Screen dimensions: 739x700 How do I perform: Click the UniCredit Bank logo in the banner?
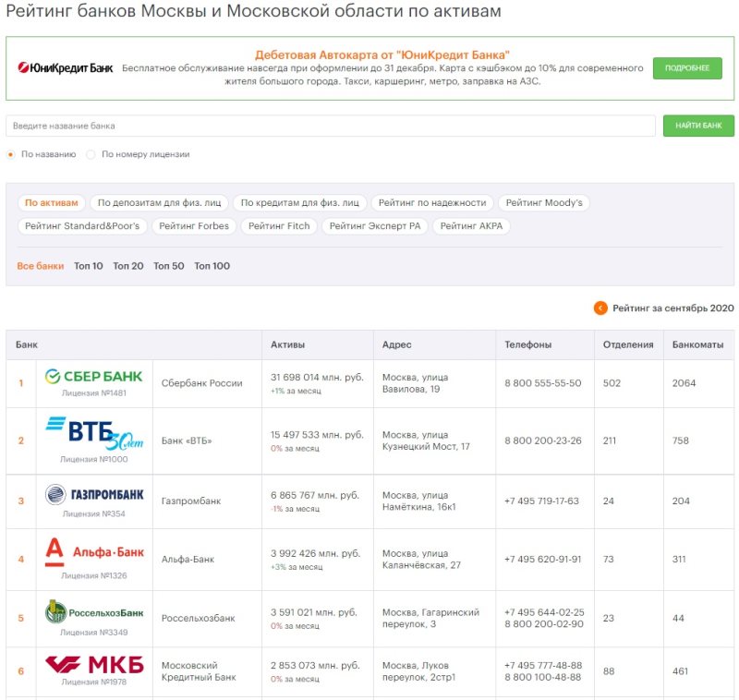pyautogui.click(x=65, y=67)
